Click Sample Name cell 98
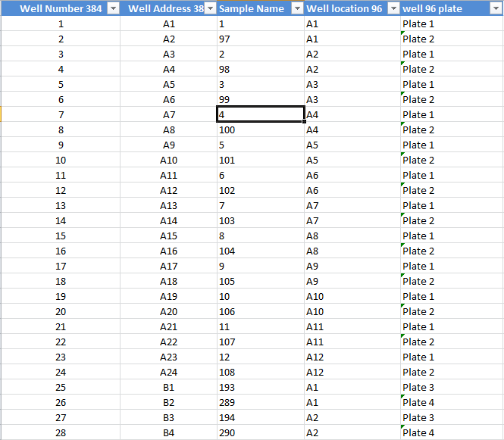Screen dimensions: 504x440 [x=261, y=69]
